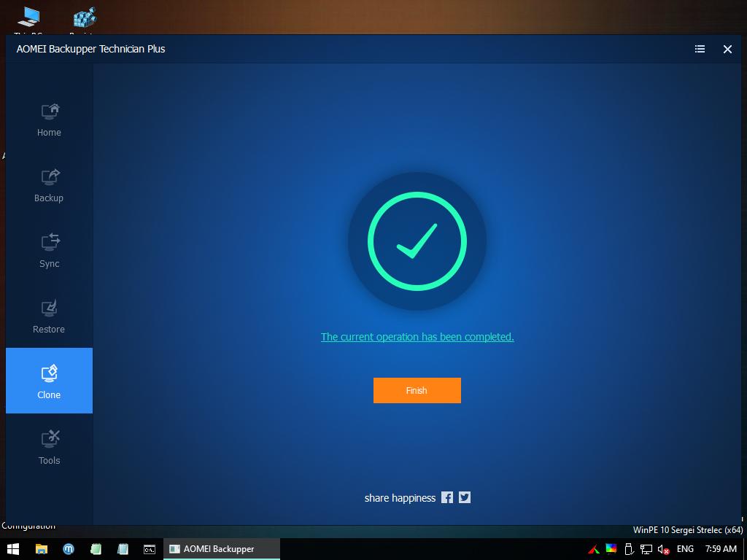
Task: Click the orange Finish button
Action: tap(417, 391)
